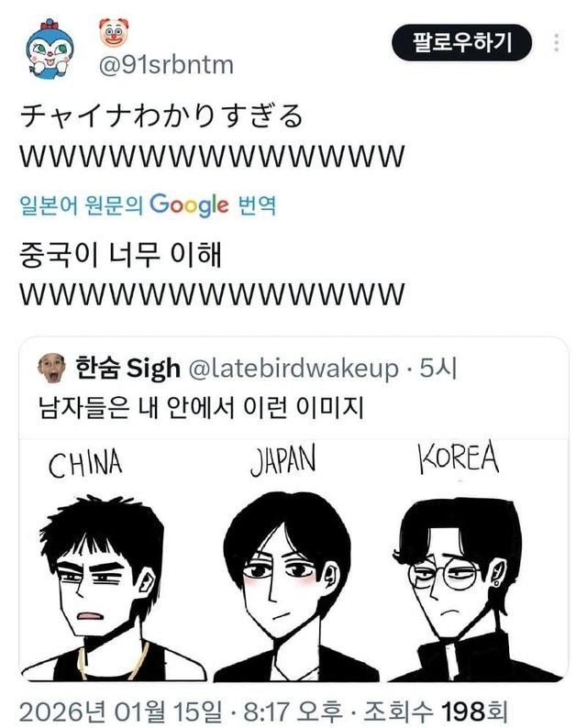587x728 pixels.
Task: Click the 팔로우하기 follow button
Action: [461, 43]
